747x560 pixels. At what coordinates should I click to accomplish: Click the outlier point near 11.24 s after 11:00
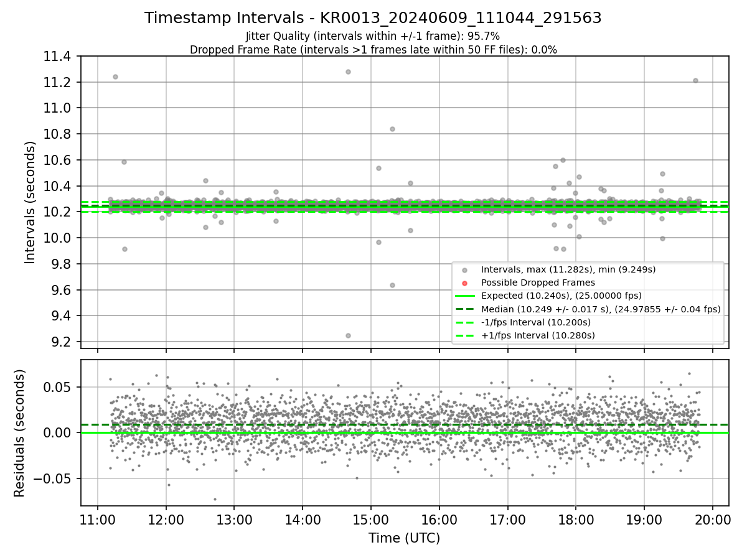click(x=115, y=77)
